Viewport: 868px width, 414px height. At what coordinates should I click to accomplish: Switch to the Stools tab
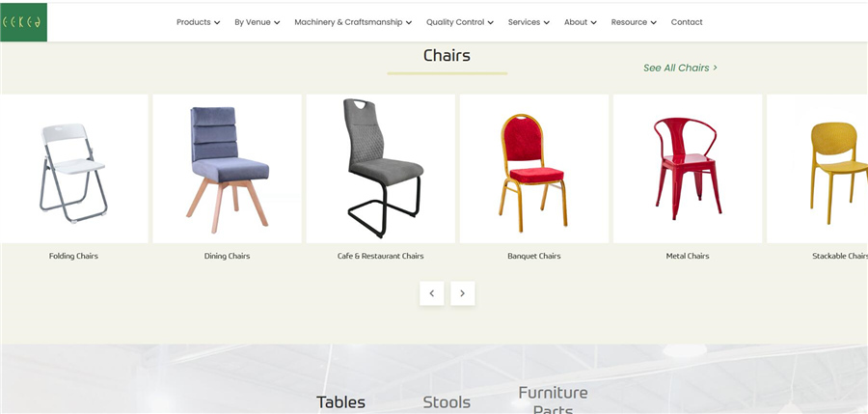click(447, 402)
